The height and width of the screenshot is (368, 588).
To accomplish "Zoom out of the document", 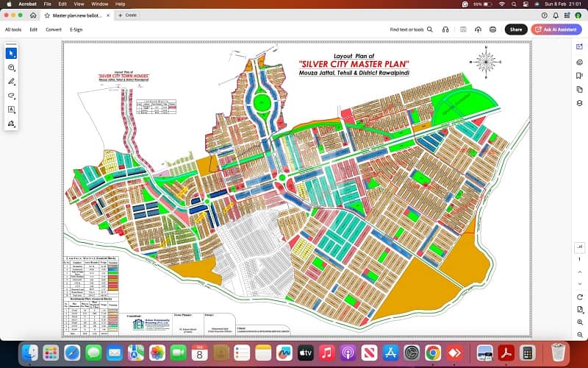I will 580,335.
